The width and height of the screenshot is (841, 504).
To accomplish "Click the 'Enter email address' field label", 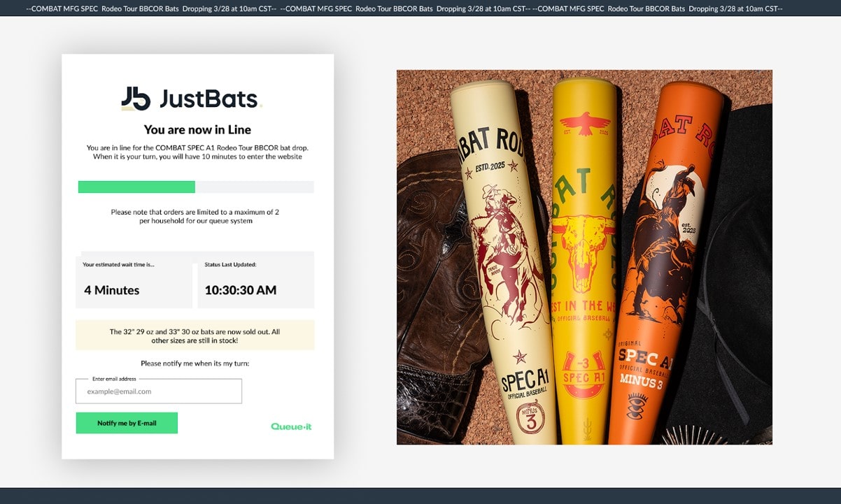I will pyautogui.click(x=114, y=379).
